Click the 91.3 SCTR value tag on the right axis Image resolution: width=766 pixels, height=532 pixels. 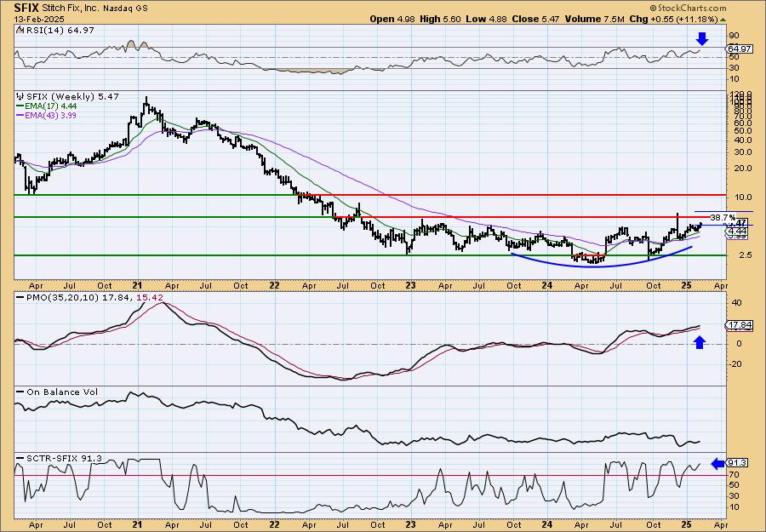[738, 463]
